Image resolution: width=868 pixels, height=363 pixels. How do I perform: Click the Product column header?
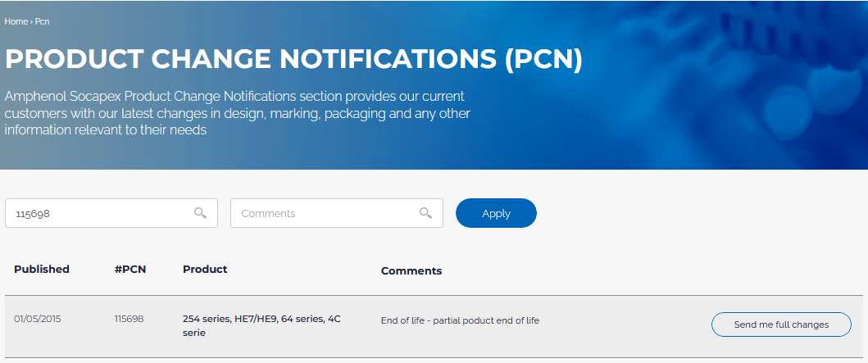click(205, 270)
